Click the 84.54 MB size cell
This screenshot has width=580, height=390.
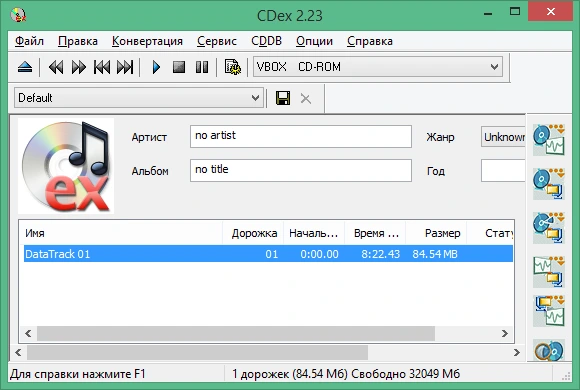[435, 254]
